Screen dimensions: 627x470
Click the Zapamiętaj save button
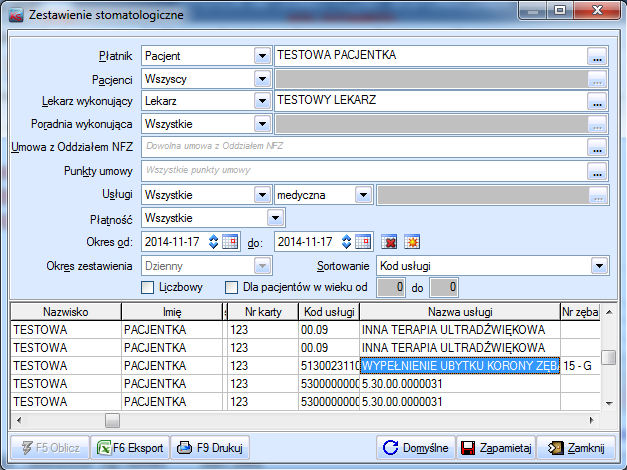pyautogui.click(x=495, y=446)
